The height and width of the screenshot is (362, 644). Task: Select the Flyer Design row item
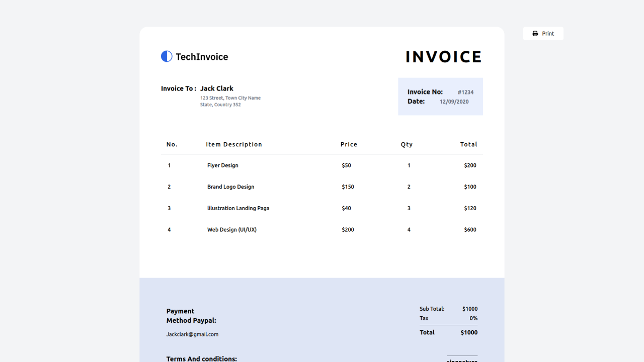tap(223, 165)
